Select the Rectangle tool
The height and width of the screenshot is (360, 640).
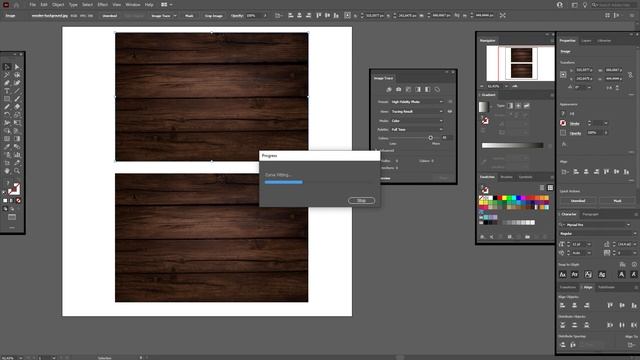pos(7,99)
